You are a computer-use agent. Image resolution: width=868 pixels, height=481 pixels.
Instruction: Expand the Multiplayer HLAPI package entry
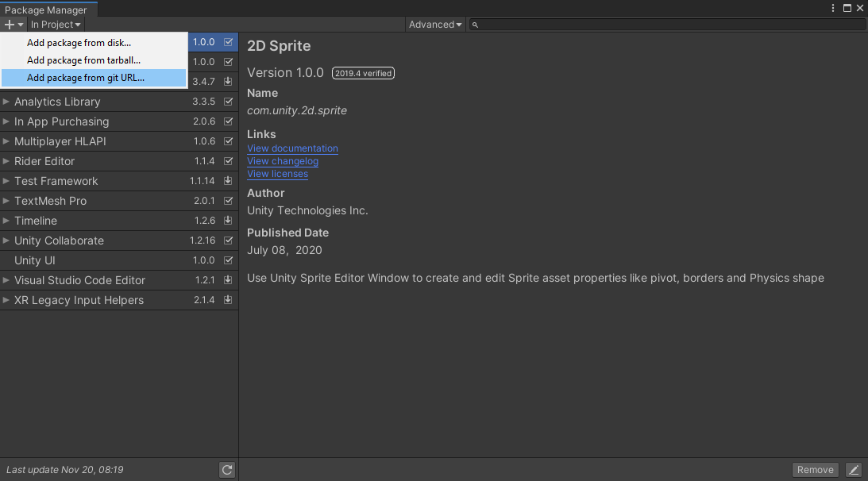coord(6,141)
